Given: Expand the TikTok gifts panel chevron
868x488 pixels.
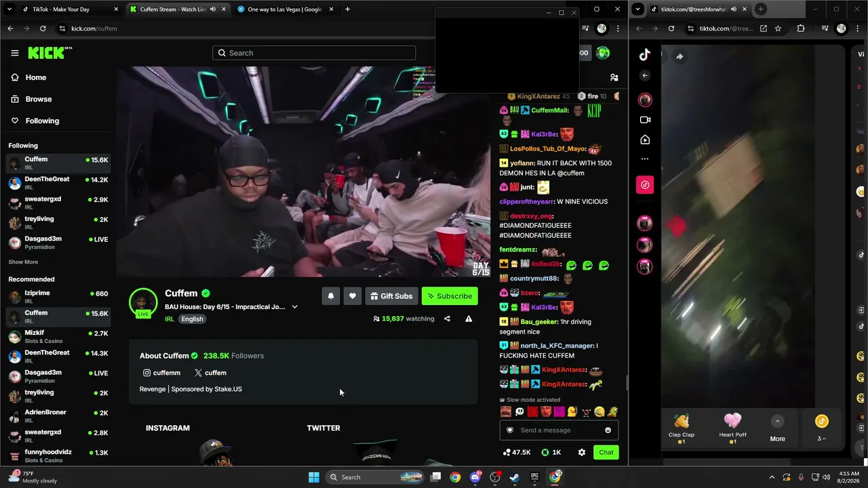Looking at the screenshot, I should pos(778,422).
